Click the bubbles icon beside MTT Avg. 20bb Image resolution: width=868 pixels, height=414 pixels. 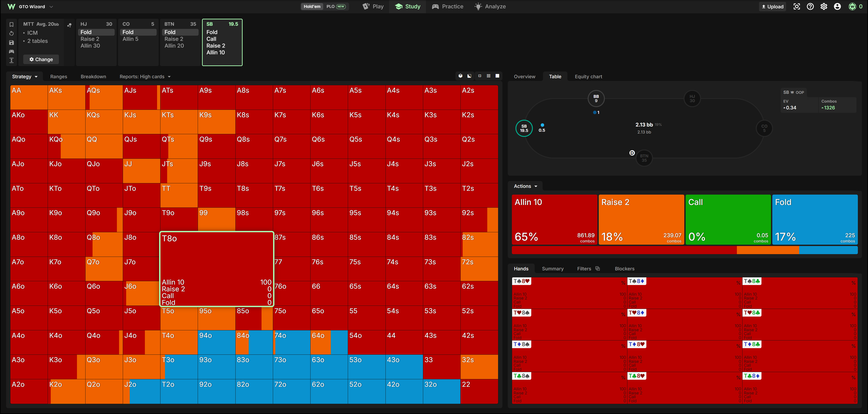[69, 25]
